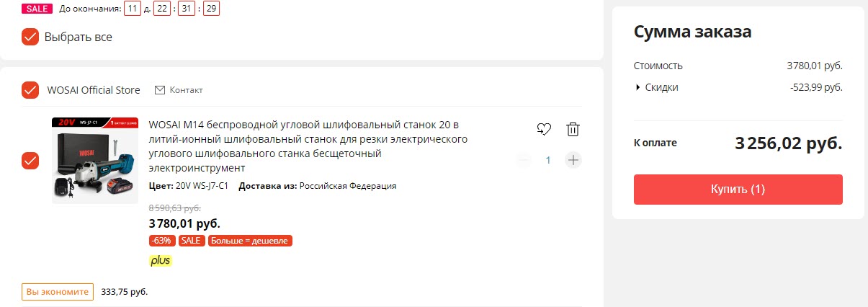
Task: Click the Больше = дешевле tag
Action: 250,241
